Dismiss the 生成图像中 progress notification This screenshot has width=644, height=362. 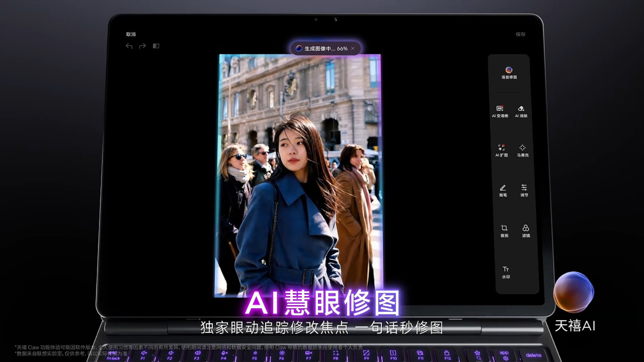353,48
